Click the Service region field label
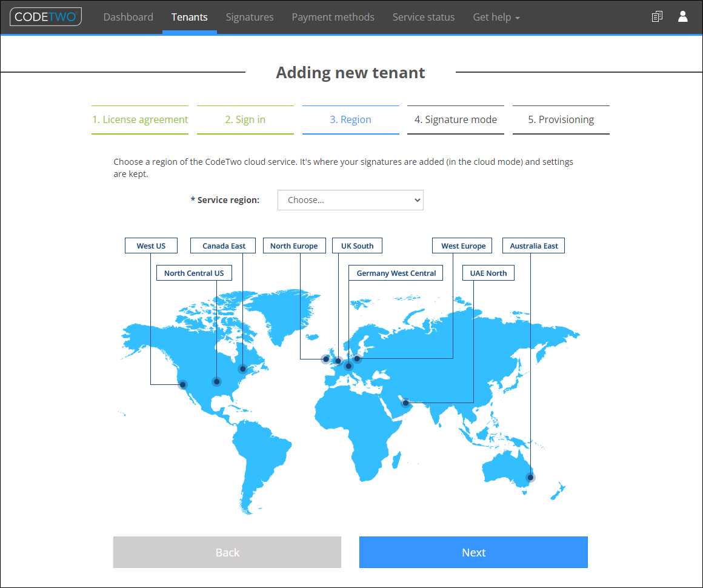The image size is (703, 588). pyautogui.click(x=225, y=200)
